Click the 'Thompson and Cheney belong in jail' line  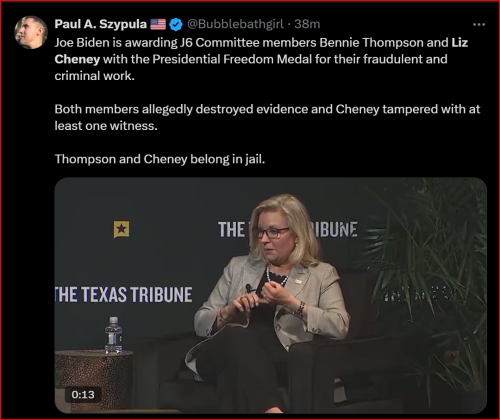160,159
